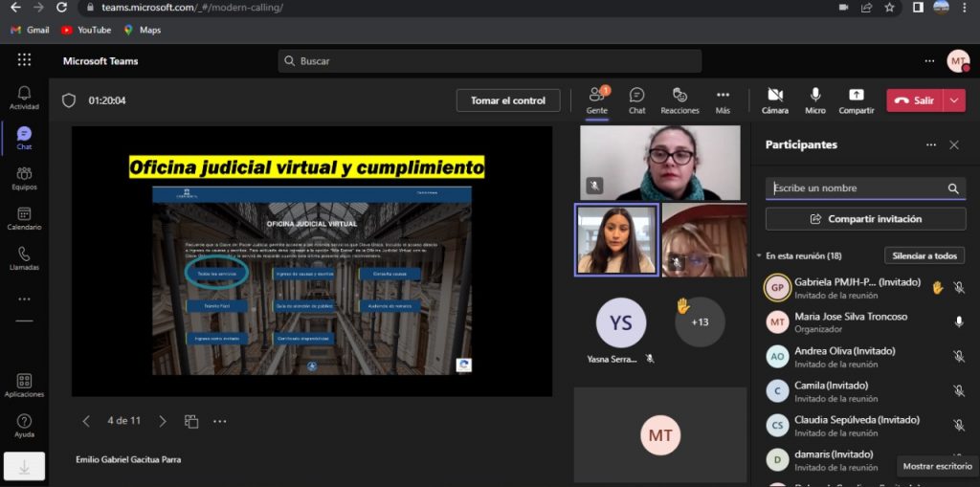The image size is (980, 487).
Task: Open Más options in meeting toolbar
Action: point(723,100)
